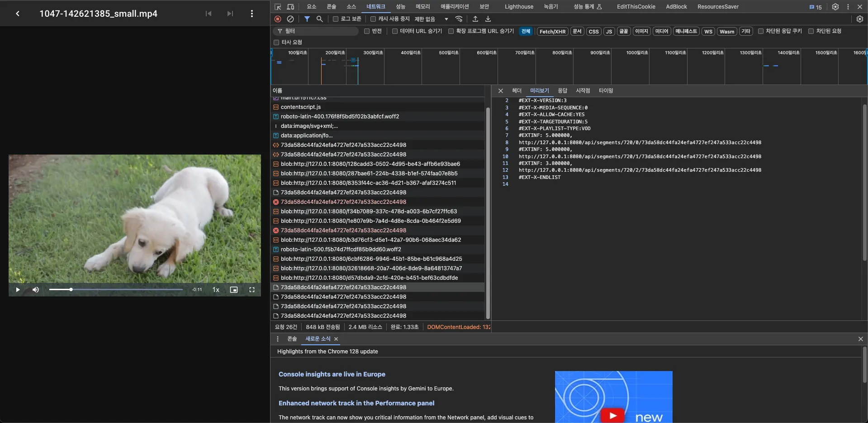Click the record network log icon
868x423 pixels.
(278, 19)
